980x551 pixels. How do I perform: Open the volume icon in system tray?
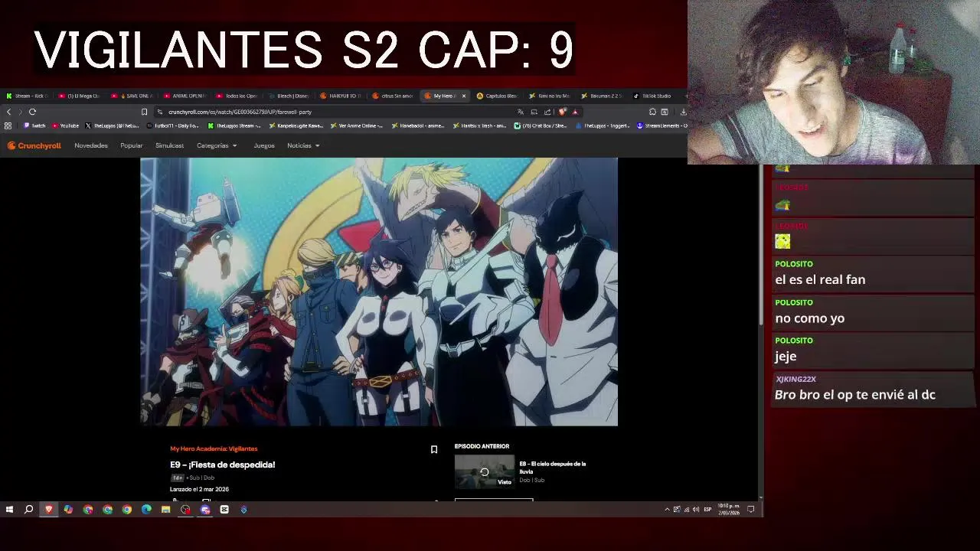[x=696, y=510]
